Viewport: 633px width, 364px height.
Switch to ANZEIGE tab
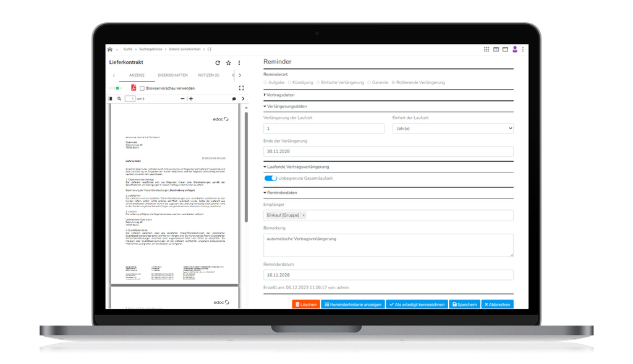(137, 75)
